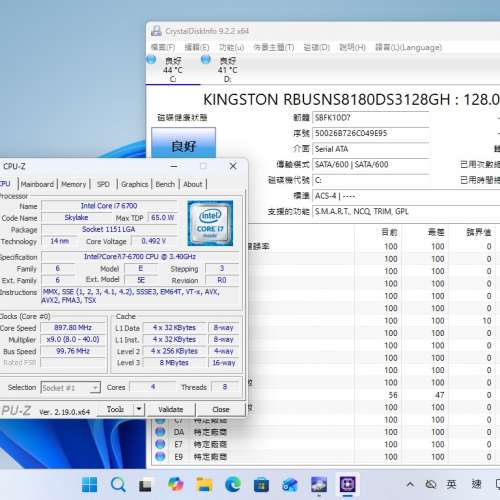Open the Socket #1 selection combo box

coord(70,388)
